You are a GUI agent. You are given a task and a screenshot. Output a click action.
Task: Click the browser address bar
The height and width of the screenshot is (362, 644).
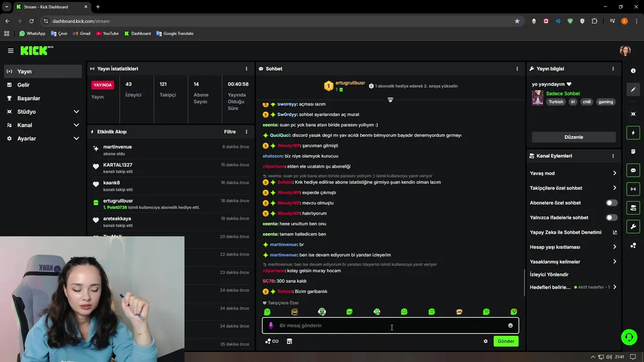(x=282, y=21)
